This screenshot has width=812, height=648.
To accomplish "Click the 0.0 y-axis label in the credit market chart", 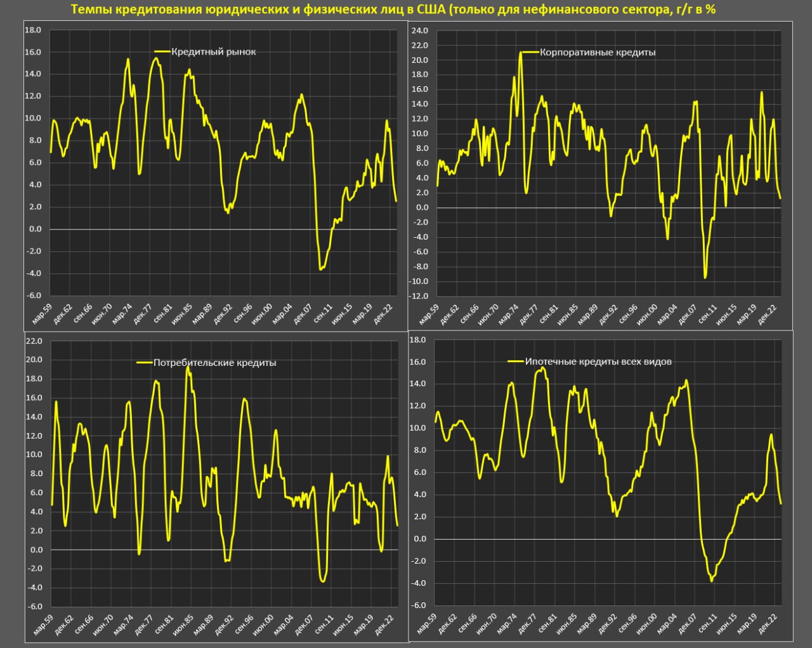I will (35, 229).
